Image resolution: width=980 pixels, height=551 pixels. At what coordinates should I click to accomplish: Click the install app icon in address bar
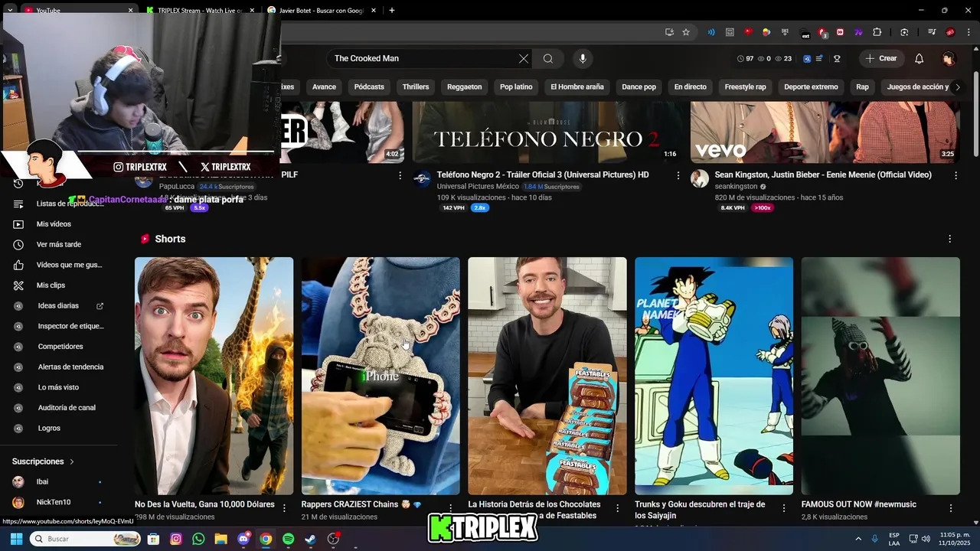[x=669, y=32]
